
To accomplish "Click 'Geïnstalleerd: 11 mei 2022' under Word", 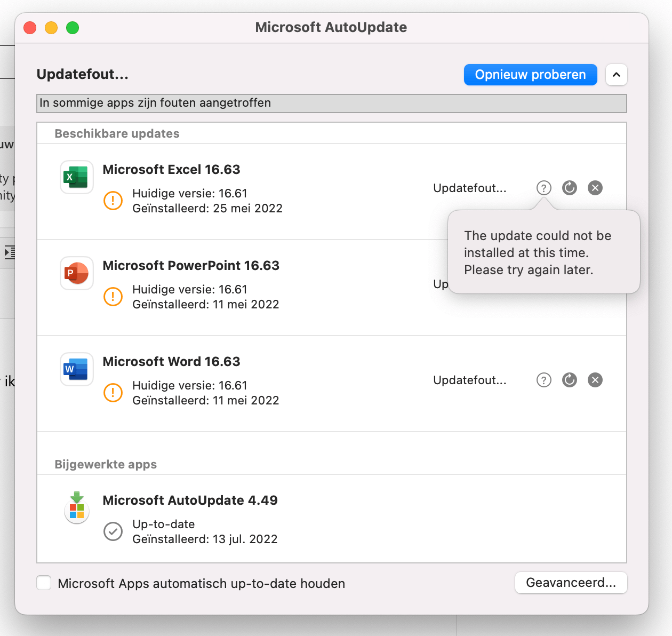I will pos(206,400).
